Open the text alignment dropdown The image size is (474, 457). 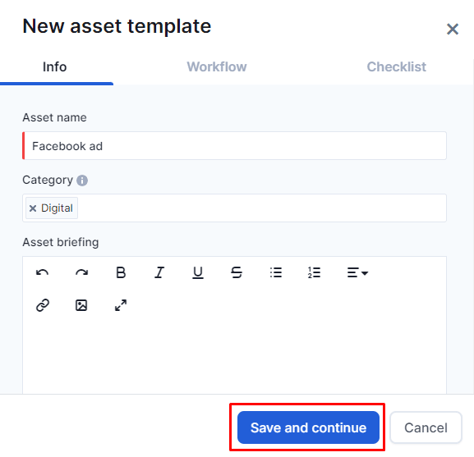(357, 273)
